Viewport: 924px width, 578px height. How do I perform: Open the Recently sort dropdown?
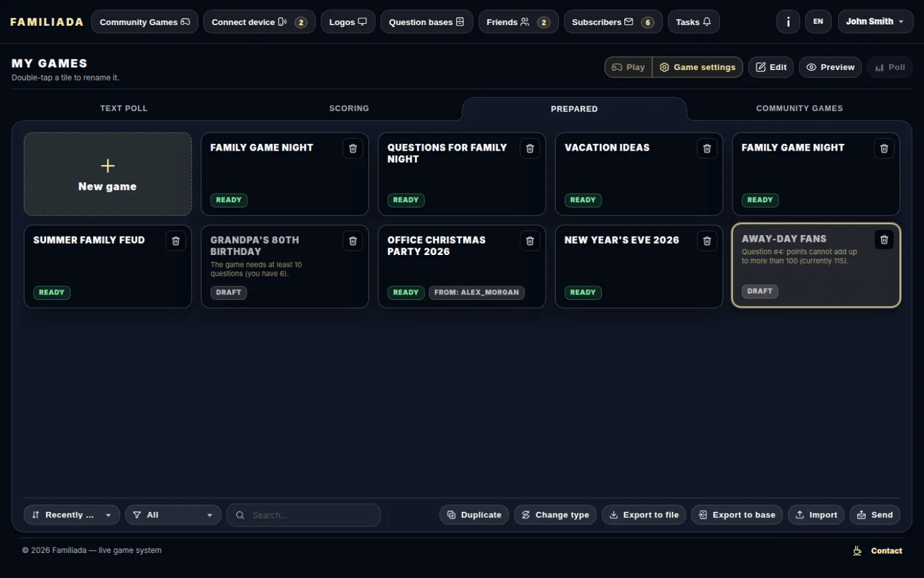click(x=72, y=515)
